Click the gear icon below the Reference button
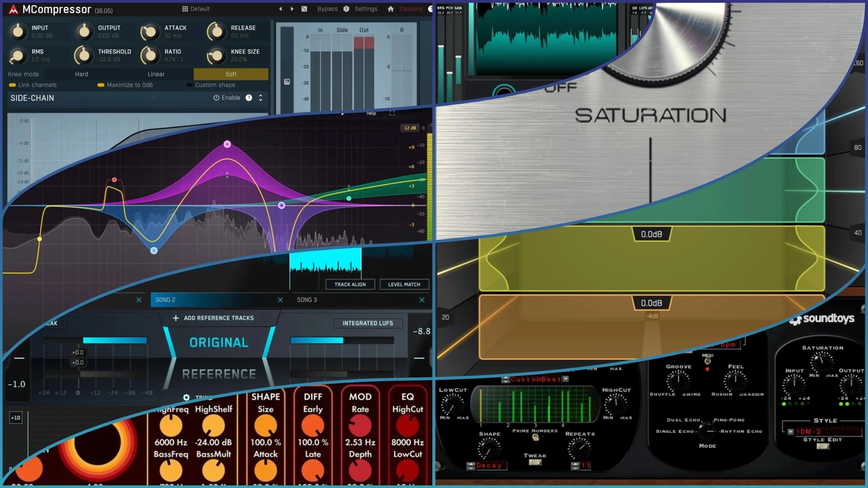The width and height of the screenshot is (868, 488). coord(186,397)
